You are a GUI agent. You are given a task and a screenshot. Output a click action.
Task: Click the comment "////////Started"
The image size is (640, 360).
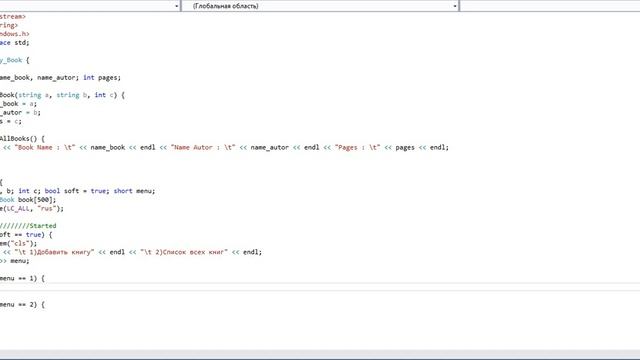(28, 226)
